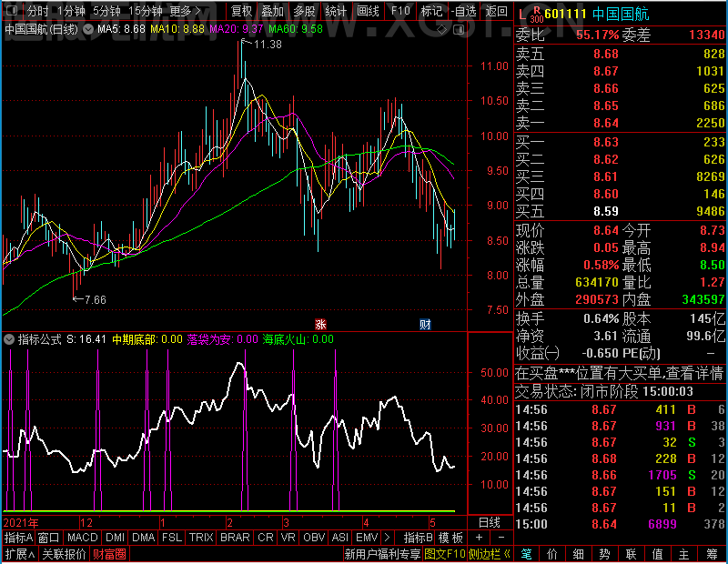
Task: Click the window layout icon before 分时
Action: [x=12, y=10]
